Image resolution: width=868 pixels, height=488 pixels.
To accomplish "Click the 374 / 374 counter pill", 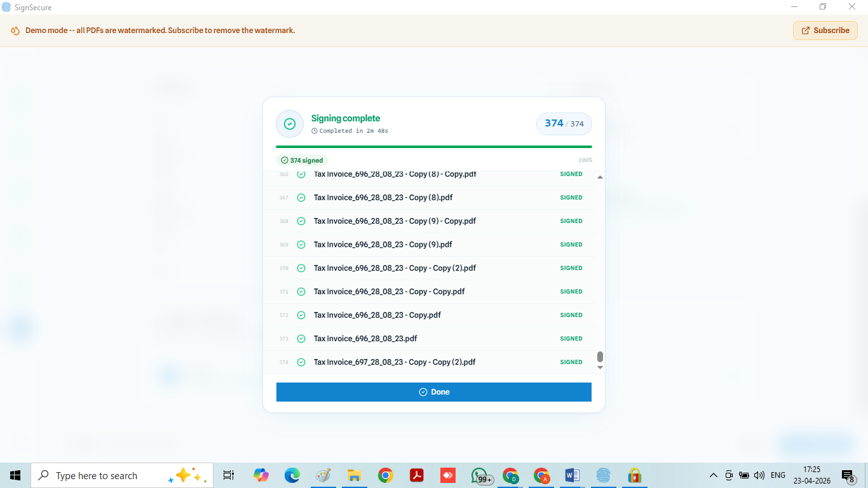I will click(564, 124).
